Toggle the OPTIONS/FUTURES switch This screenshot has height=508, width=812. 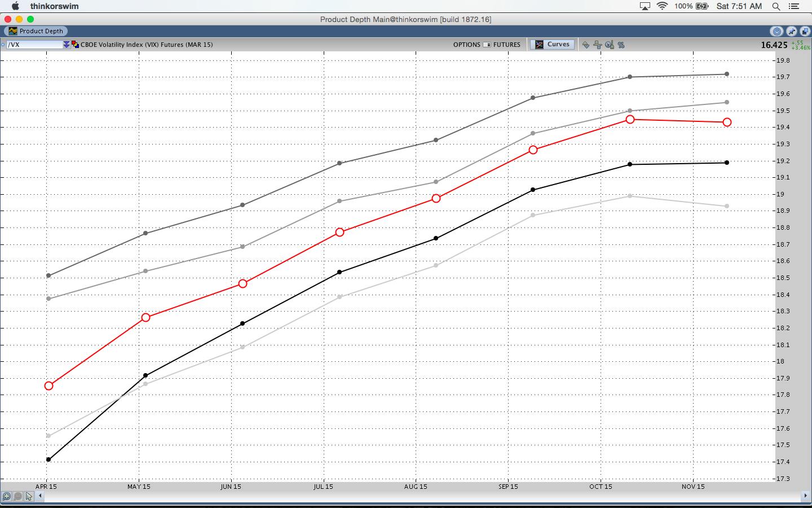[x=487, y=45]
